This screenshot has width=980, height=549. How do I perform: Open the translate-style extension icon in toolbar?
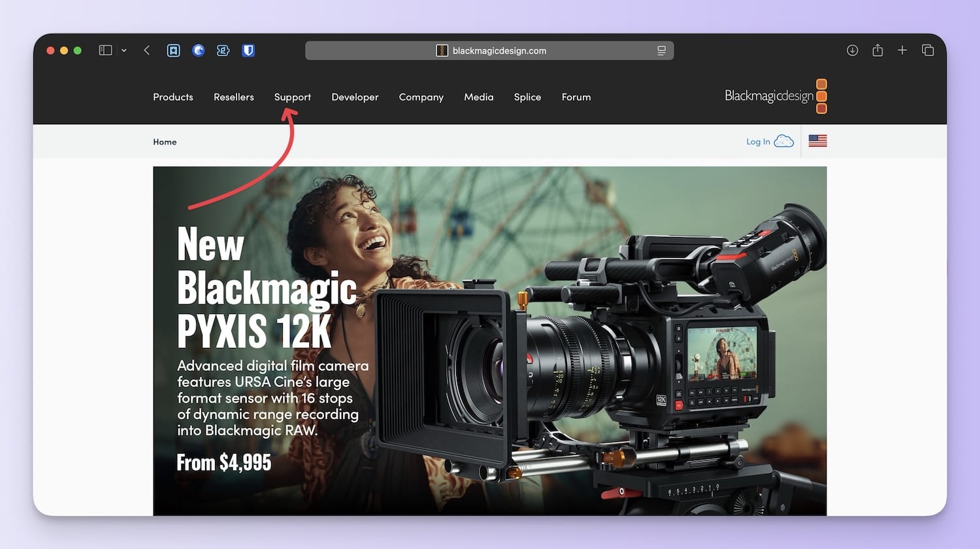tap(223, 50)
